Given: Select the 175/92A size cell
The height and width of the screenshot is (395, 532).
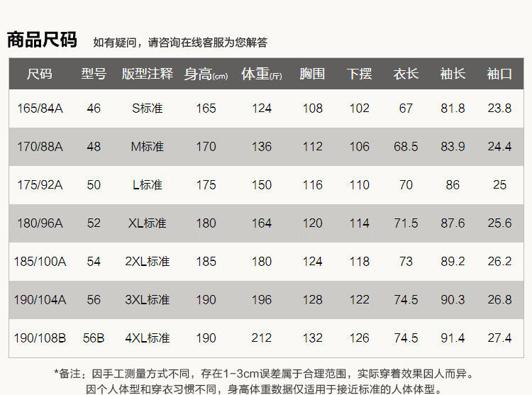Looking at the screenshot, I should pyautogui.click(x=40, y=185).
